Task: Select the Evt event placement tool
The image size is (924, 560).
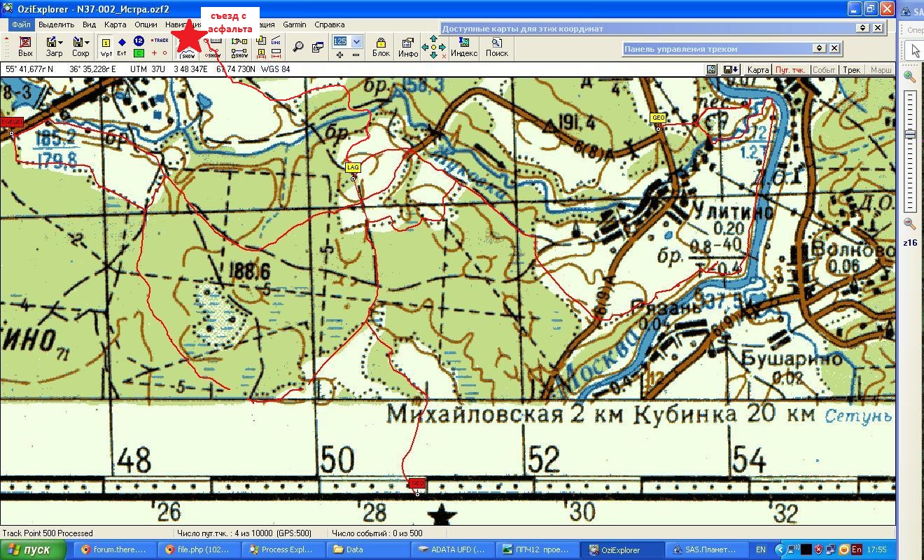Action: (122, 46)
